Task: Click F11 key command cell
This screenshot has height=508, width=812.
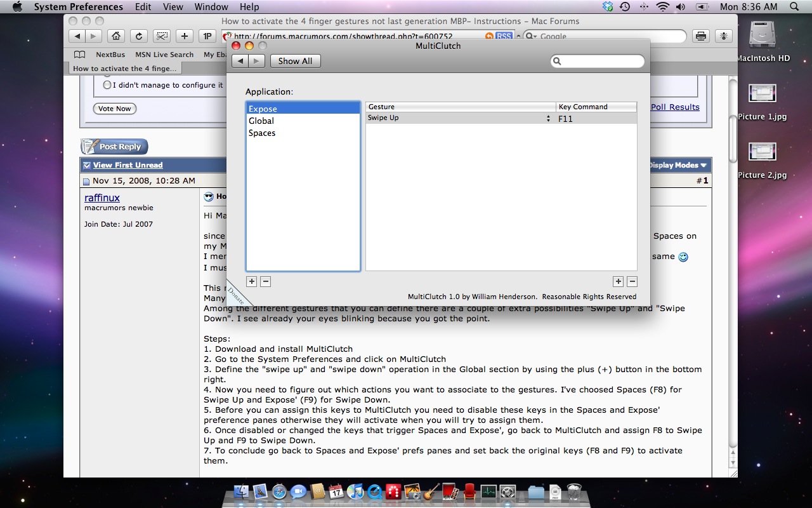Action: coord(596,118)
